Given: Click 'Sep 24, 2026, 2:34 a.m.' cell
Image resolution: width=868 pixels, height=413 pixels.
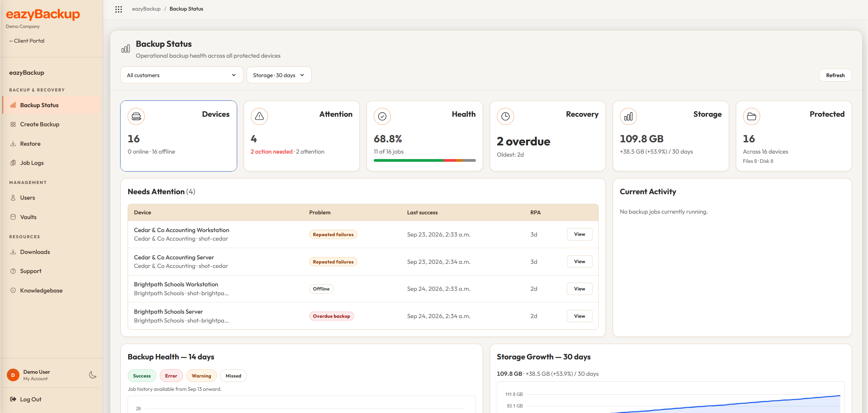Looking at the screenshot, I should [x=439, y=316].
